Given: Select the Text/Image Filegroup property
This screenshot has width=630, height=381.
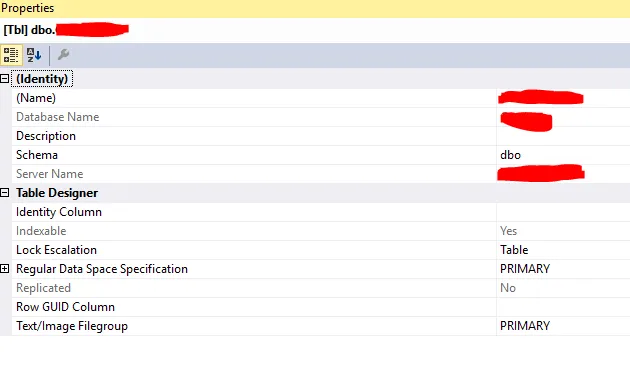Looking at the screenshot, I should (x=72, y=326).
